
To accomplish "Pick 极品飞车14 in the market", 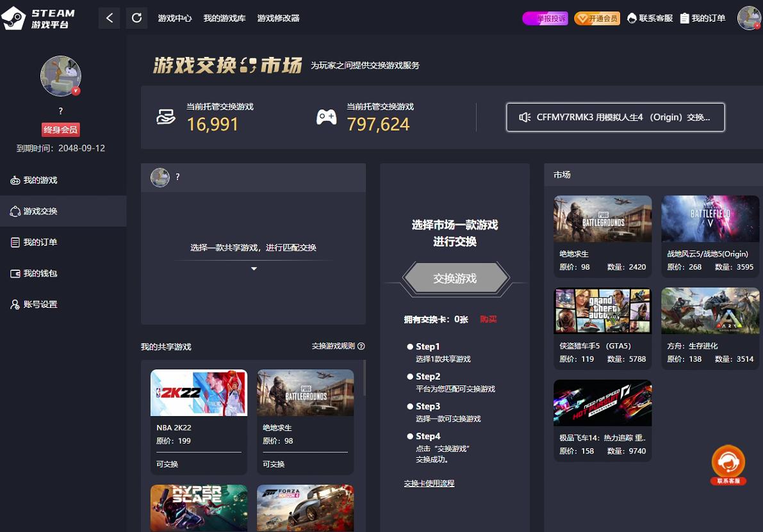I will tap(602, 420).
